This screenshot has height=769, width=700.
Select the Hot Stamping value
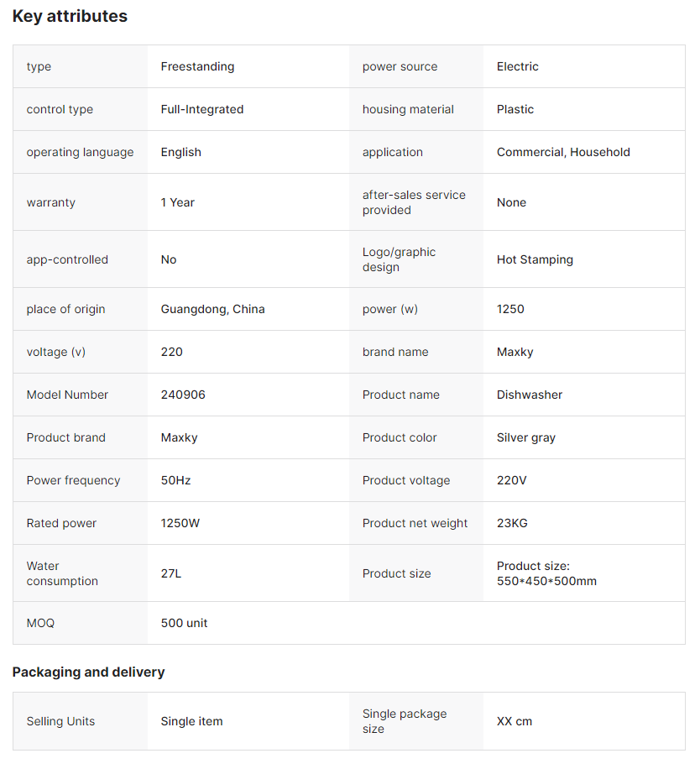tap(535, 259)
